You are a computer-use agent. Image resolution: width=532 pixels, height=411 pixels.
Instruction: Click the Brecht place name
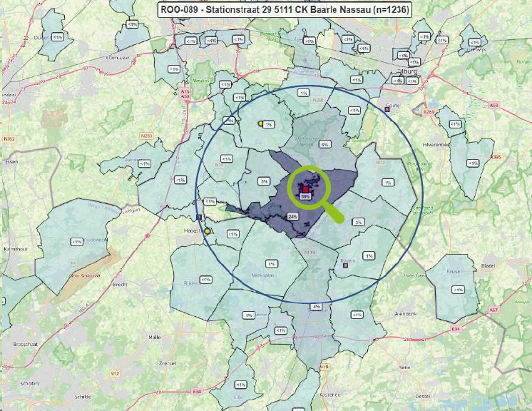120,285
